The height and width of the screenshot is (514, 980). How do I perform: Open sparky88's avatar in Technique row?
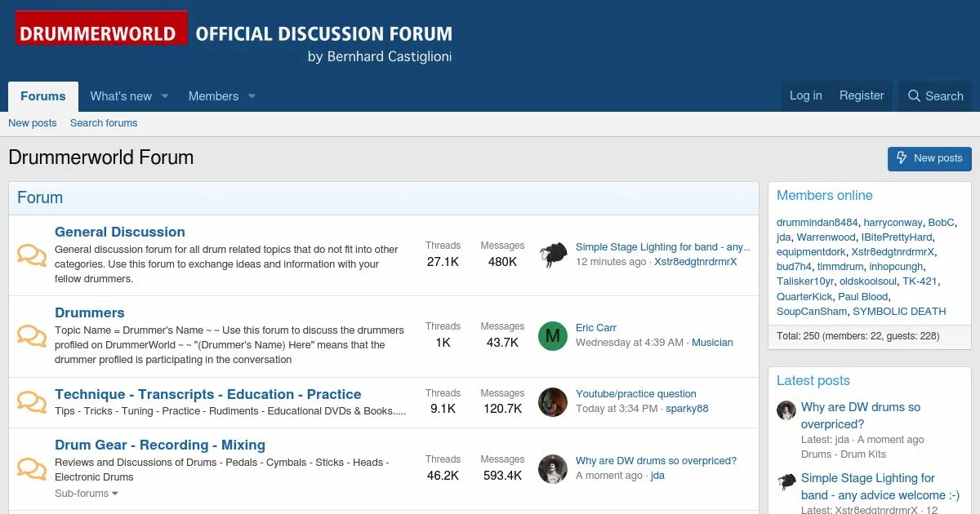[x=553, y=401]
